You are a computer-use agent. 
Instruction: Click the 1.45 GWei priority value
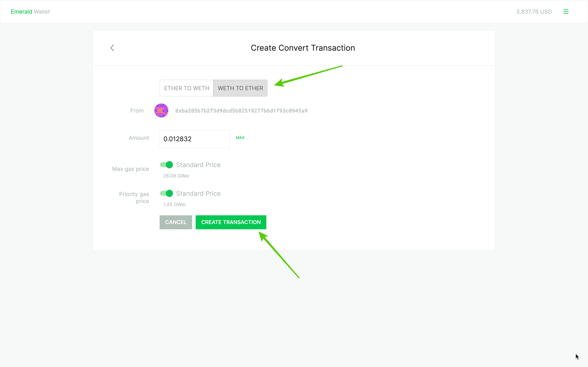(x=174, y=204)
